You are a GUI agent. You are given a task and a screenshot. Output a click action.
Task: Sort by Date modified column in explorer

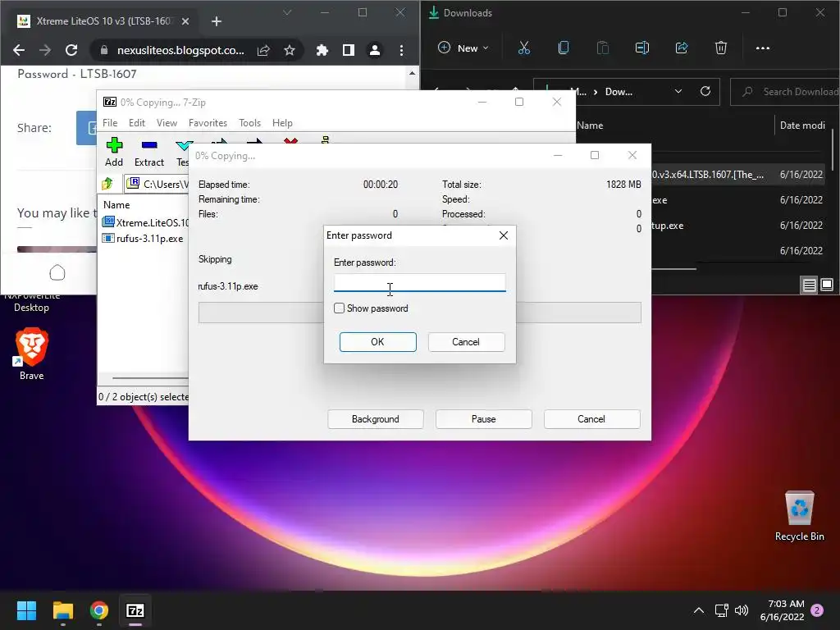point(802,126)
